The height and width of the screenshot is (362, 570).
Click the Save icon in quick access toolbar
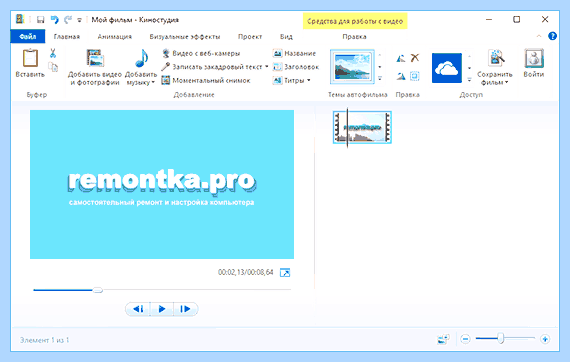[x=41, y=20]
